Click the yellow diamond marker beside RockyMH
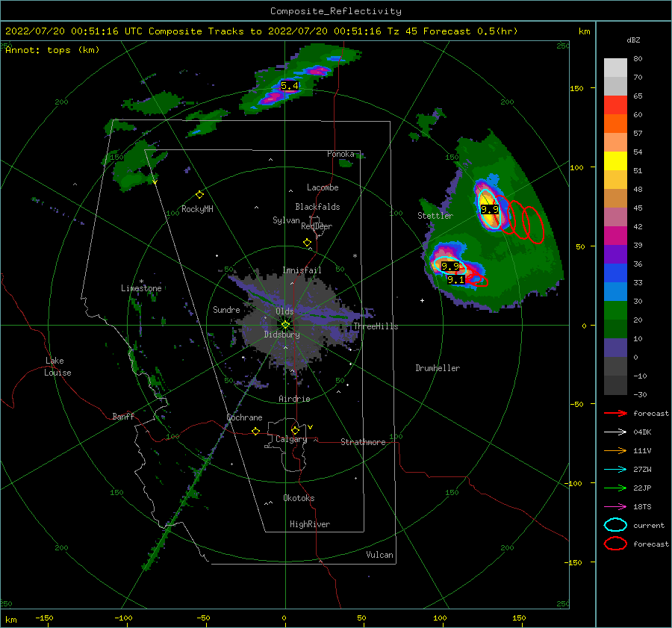Screen dimensions: 672x628 click(x=199, y=195)
